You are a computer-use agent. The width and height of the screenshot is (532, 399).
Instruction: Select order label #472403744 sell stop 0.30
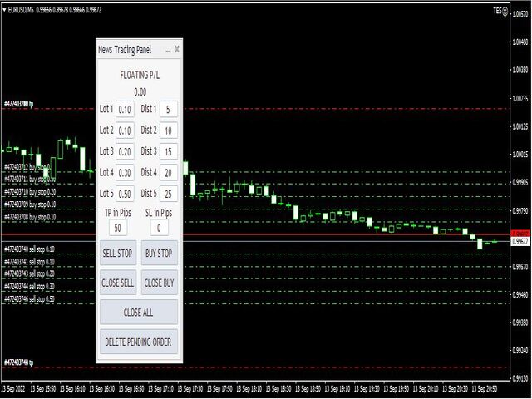pyautogui.click(x=30, y=287)
